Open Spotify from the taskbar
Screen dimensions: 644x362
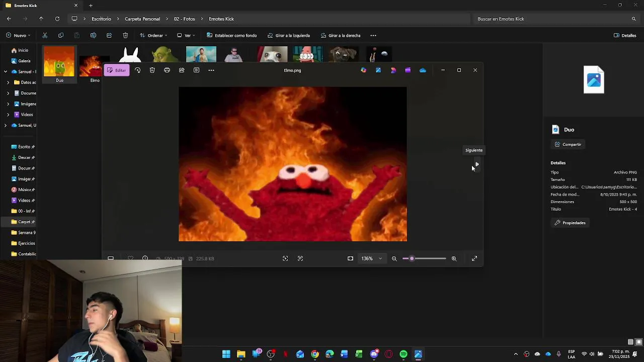(404, 354)
